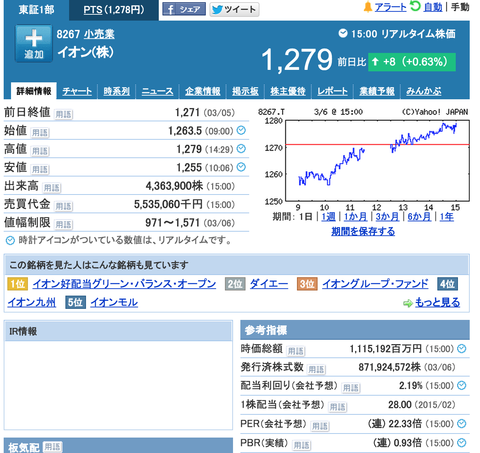Click the realtime clock icon on 高値 row
480x453 pixels.
241,149
